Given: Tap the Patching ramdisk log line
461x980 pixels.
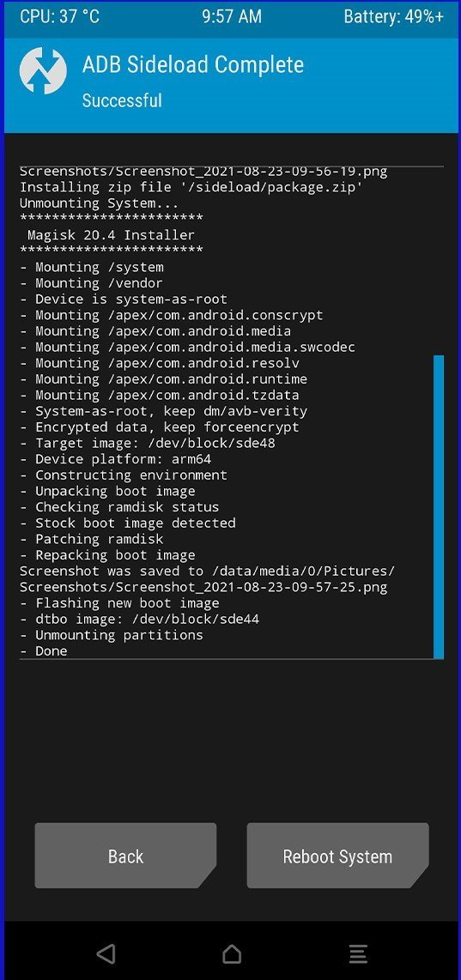Looking at the screenshot, I should click(x=91, y=539).
